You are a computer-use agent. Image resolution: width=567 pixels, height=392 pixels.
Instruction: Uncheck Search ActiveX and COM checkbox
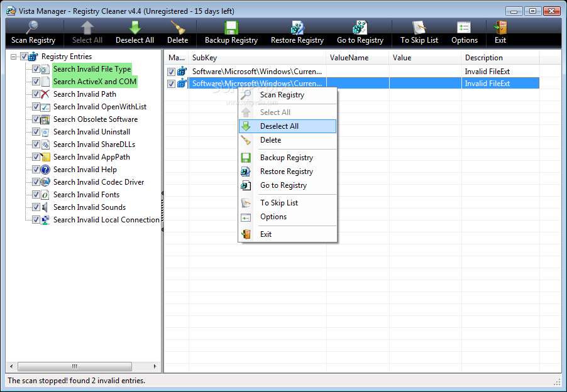[x=36, y=82]
